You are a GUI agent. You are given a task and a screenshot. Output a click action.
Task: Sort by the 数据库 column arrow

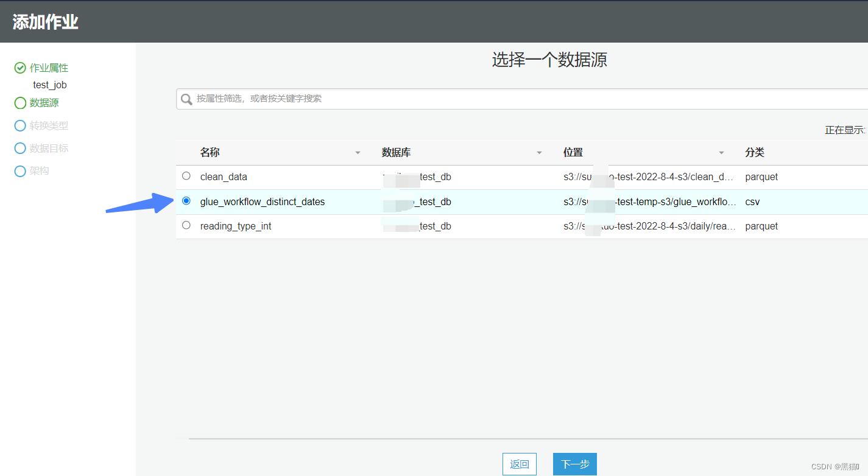540,153
